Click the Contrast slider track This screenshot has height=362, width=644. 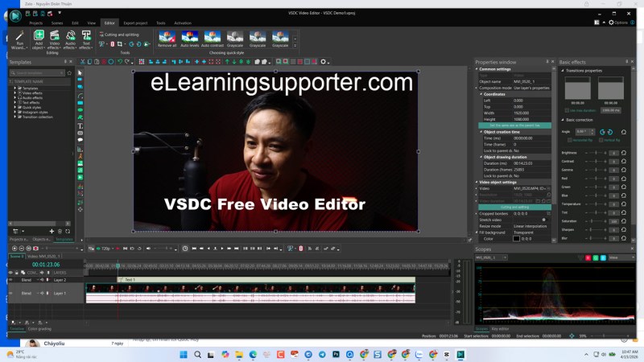pyautogui.click(x=596, y=162)
